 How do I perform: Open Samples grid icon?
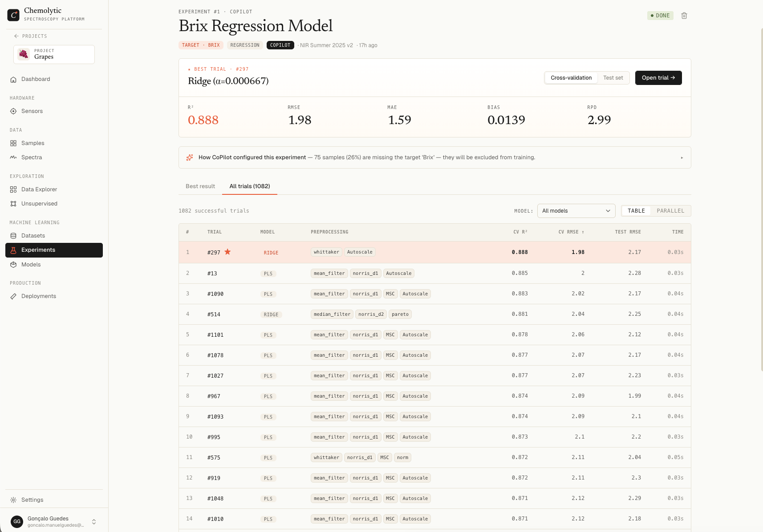[13, 143]
